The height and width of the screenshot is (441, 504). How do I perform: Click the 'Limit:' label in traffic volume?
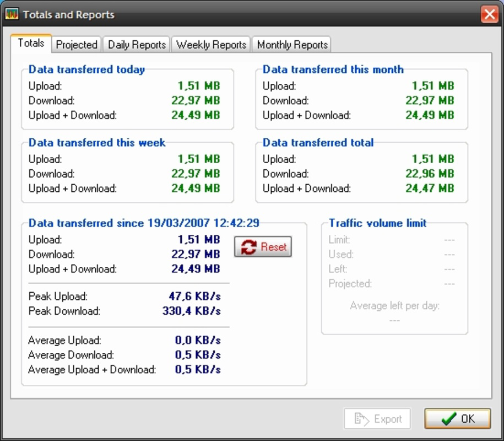click(x=339, y=240)
